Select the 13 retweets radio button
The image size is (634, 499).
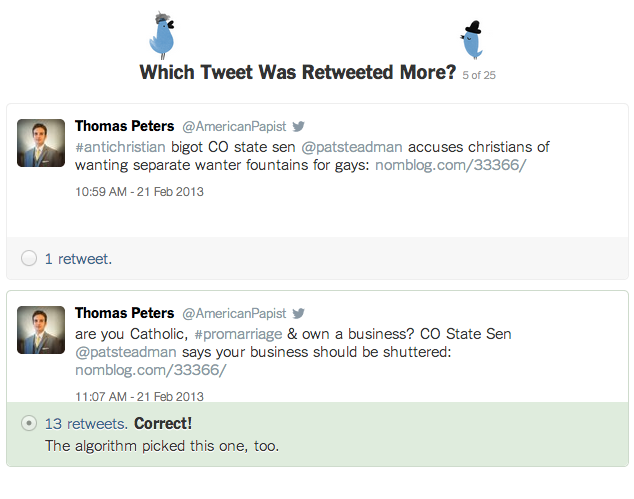pos(29,423)
